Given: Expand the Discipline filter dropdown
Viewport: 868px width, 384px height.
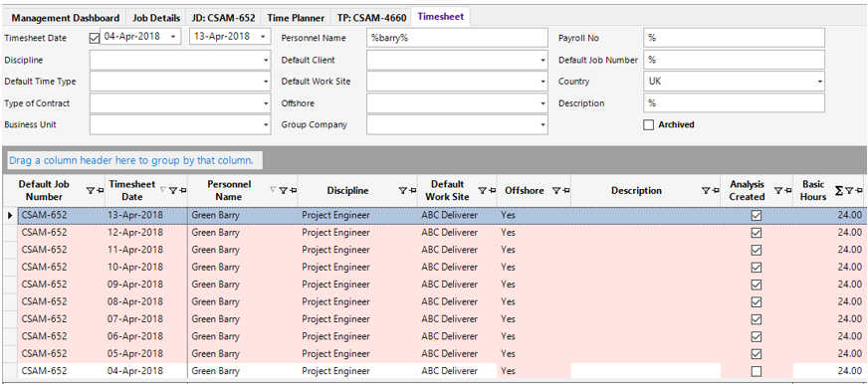Looking at the screenshot, I should tap(266, 61).
